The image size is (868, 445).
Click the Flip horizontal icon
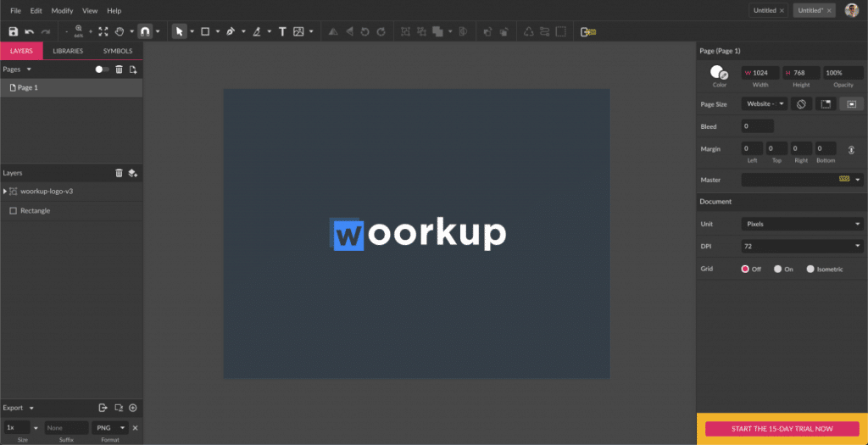[333, 31]
